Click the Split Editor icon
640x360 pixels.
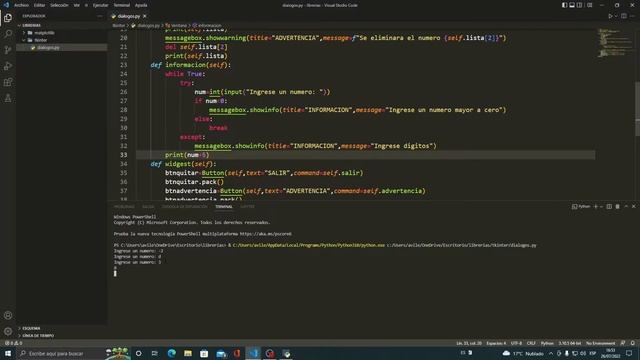coord(624,16)
